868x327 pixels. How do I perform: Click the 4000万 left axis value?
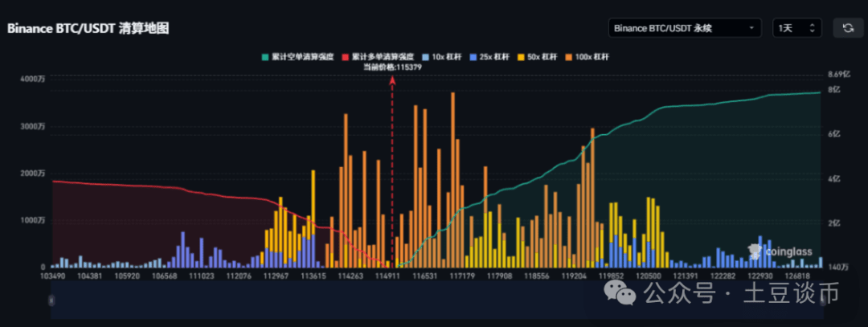[35, 80]
